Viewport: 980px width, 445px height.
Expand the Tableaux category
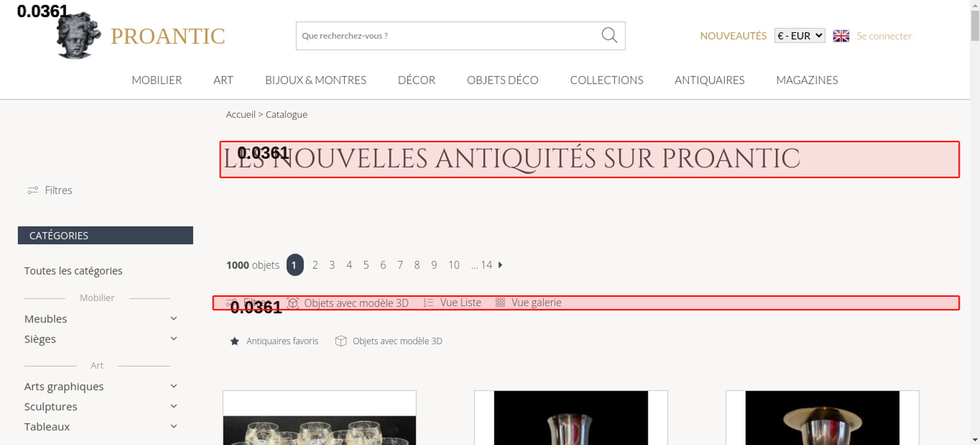coord(173,426)
